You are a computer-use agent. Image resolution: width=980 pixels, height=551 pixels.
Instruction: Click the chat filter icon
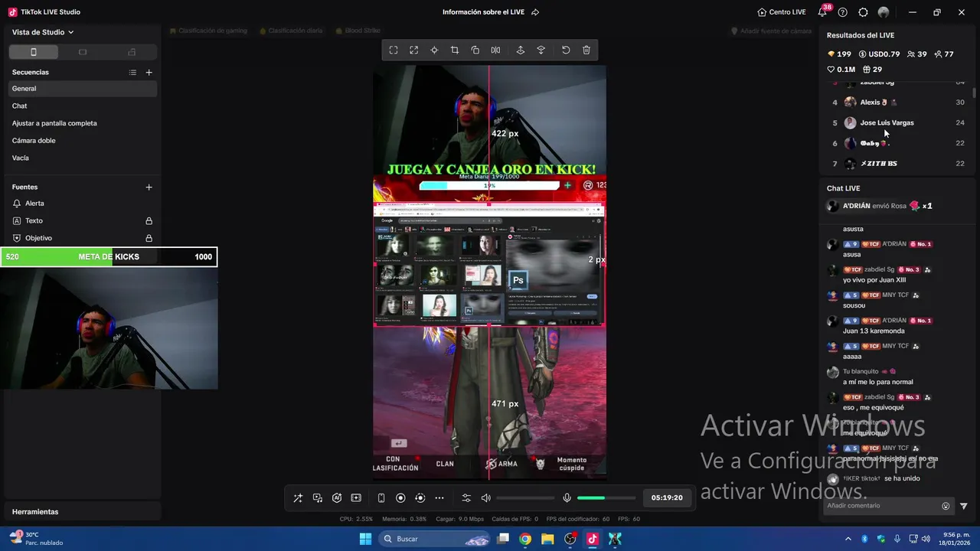(964, 506)
